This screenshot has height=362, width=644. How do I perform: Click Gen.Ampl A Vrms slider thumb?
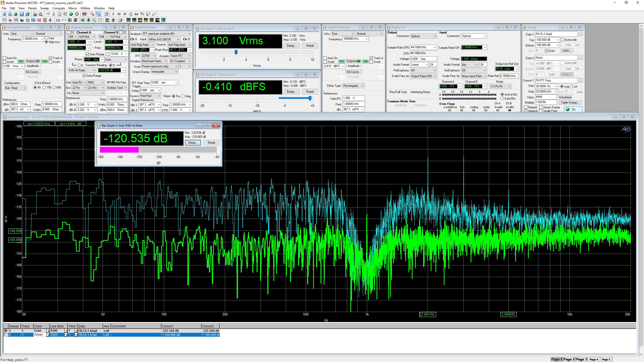(236, 52)
